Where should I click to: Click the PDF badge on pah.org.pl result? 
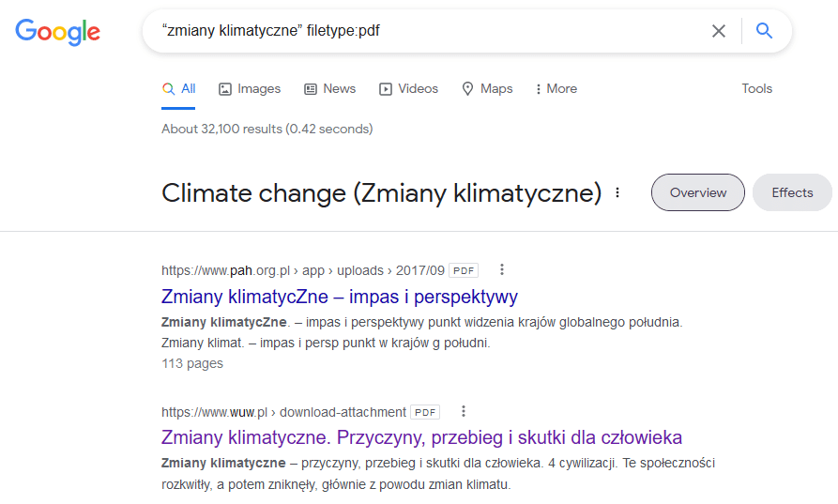pyautogui.click(x=464, y=270)
